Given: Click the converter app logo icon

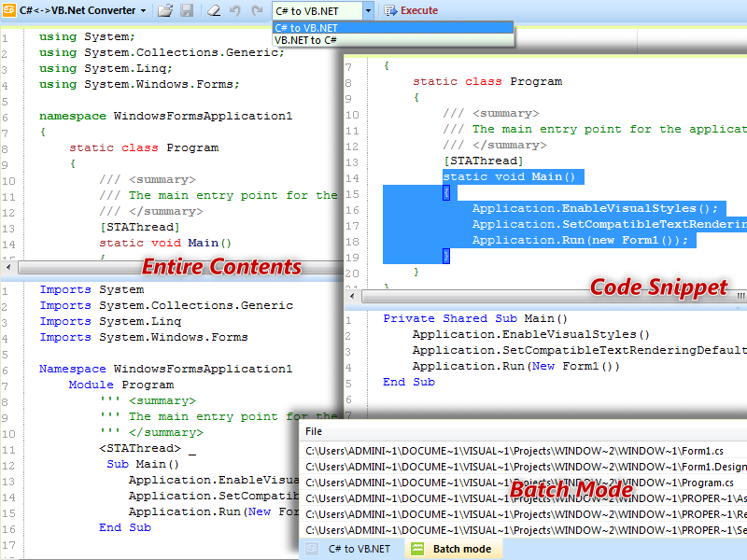Looking at the screenshot, I should tap(8, 10).
